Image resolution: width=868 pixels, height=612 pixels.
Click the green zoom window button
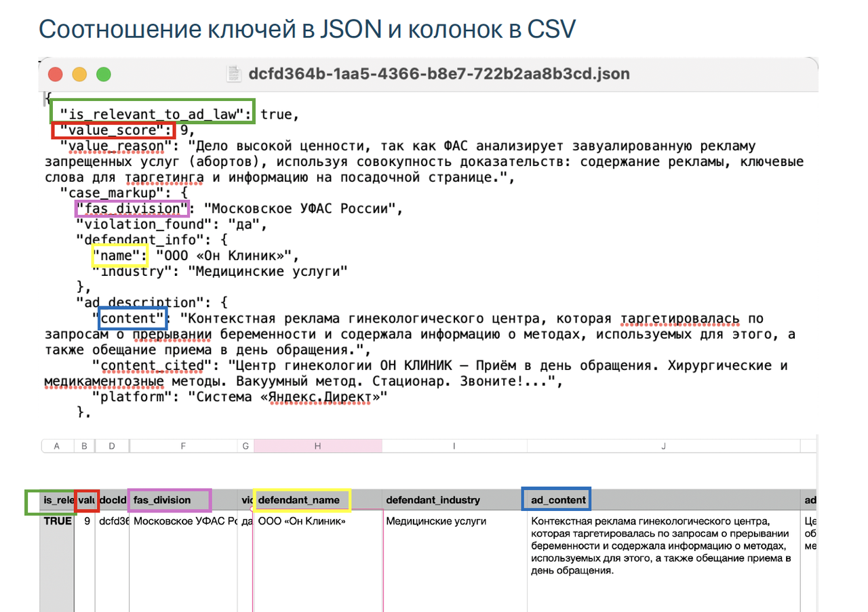click(x=103, y=74)
